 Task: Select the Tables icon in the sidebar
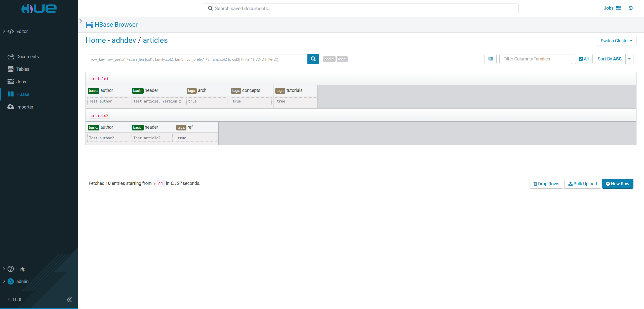tap(10, 69)
